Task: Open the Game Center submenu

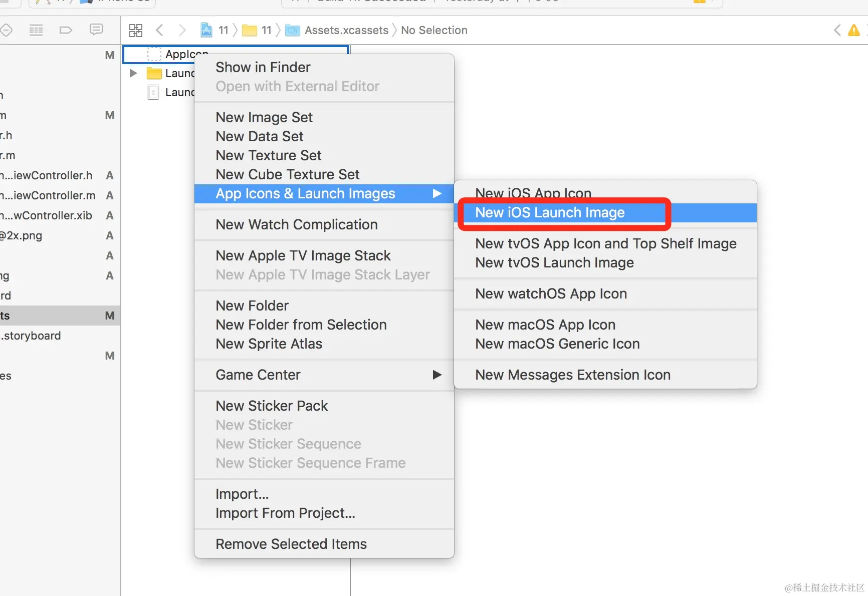Action: point(324,375)
